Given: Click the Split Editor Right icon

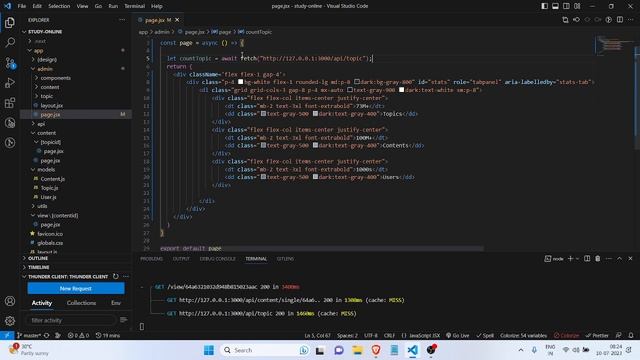Looking at the screenshot, I should [620, 20].
